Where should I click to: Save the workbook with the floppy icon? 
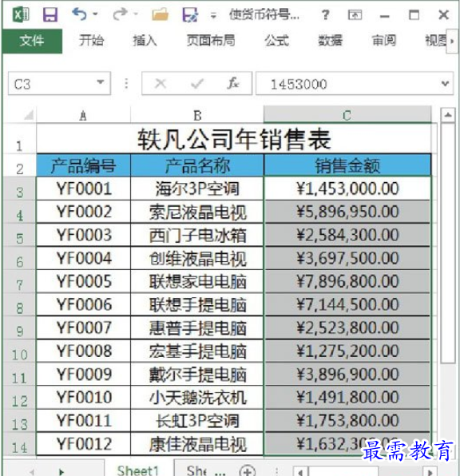point(50,14)
